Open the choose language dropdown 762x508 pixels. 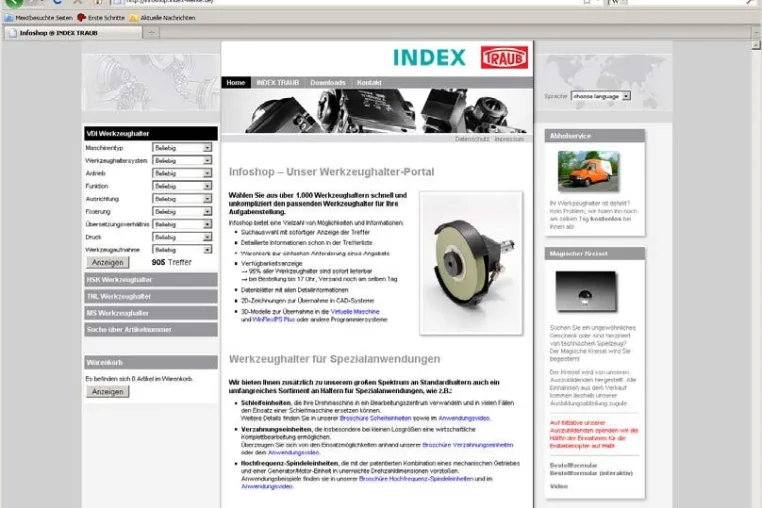click(x=601, y=96)
